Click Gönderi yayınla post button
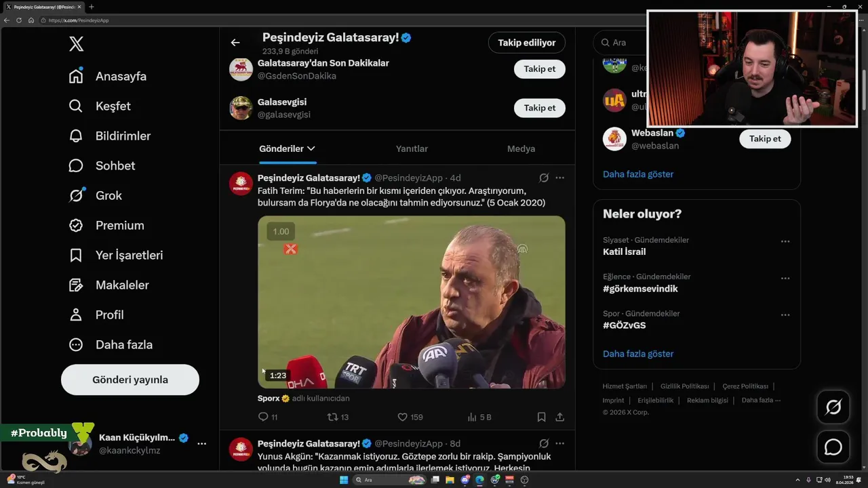Screen dimensions: 868x488 pyautogui.click(x=130, y=380)
